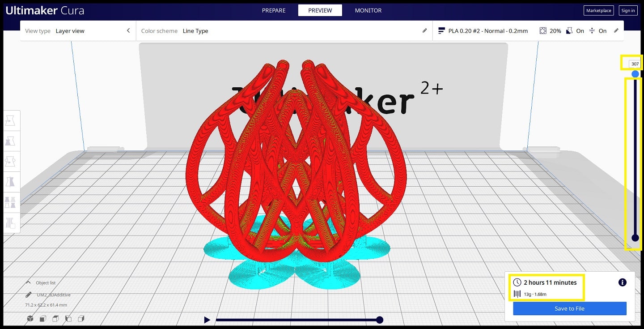644x329 pixels.
Task: Click the layer number field showing 307
Action: (635, 64)
